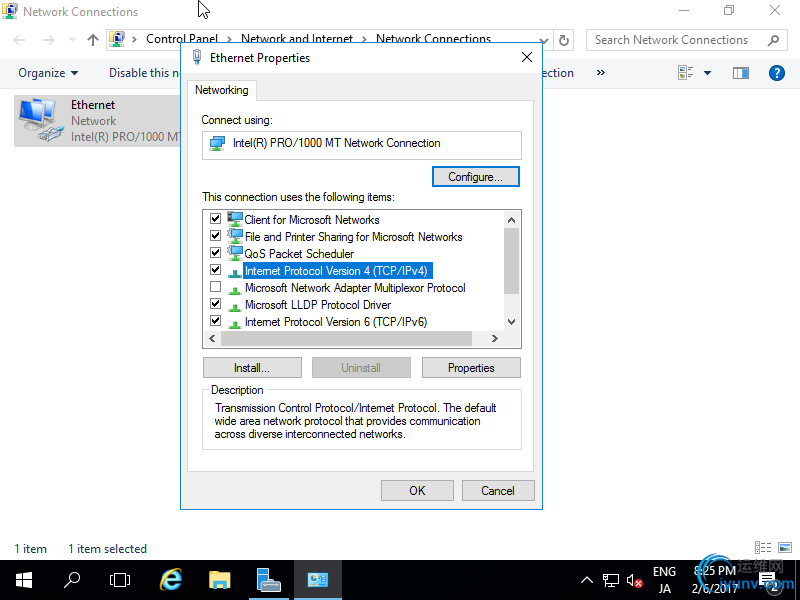Go forward in Network Connections window

[48, 40]
